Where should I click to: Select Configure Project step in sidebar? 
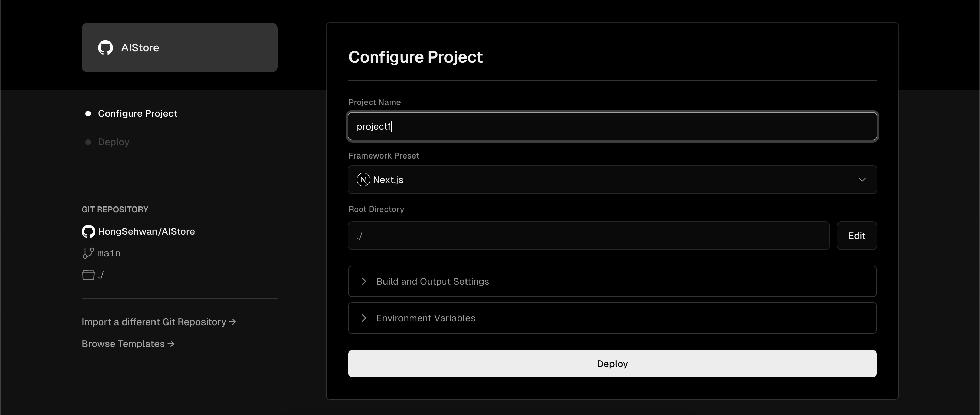pos(137,113)
